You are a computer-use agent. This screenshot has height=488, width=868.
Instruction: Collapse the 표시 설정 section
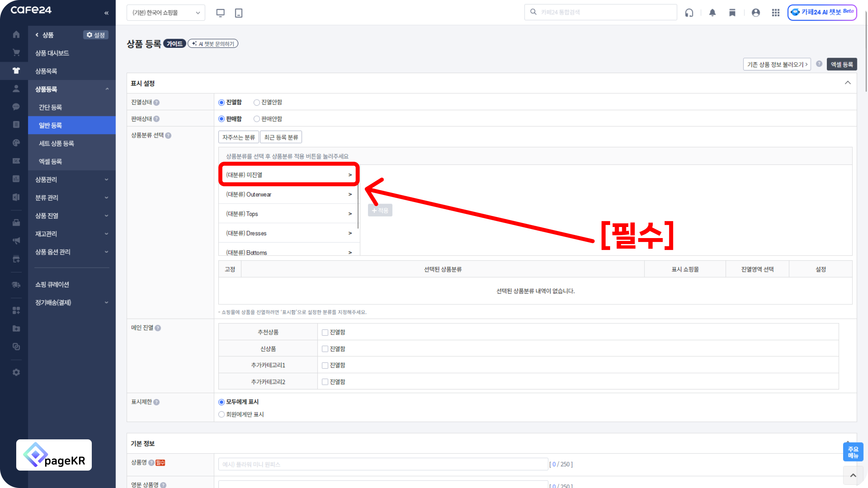(x=847, y=83)
